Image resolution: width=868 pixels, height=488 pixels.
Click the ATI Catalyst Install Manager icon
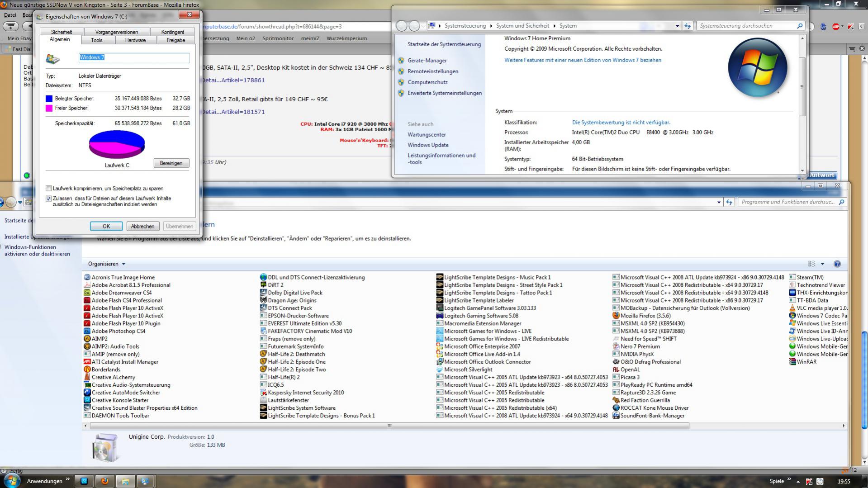[x=87, y=362]
